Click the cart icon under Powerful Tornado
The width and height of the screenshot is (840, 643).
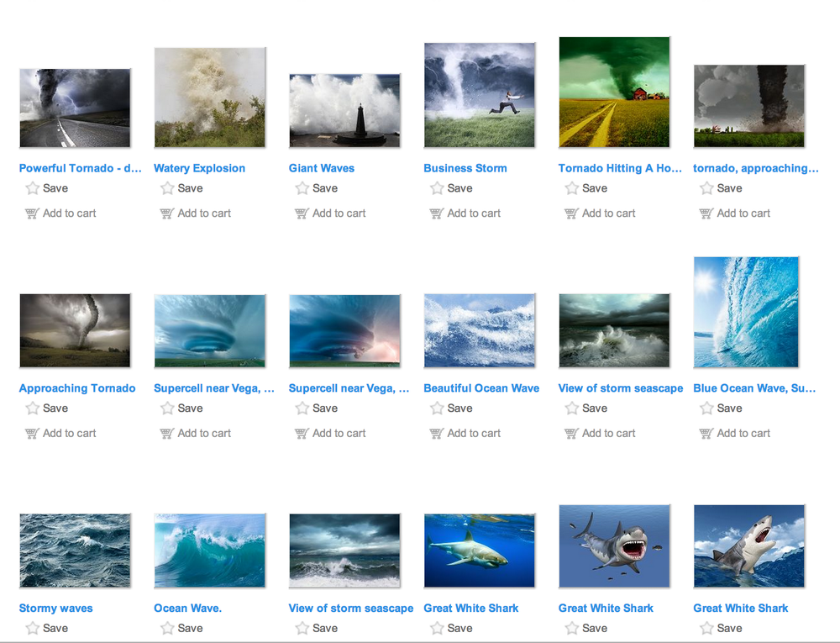pyautogui.click(x=32, y=213)
